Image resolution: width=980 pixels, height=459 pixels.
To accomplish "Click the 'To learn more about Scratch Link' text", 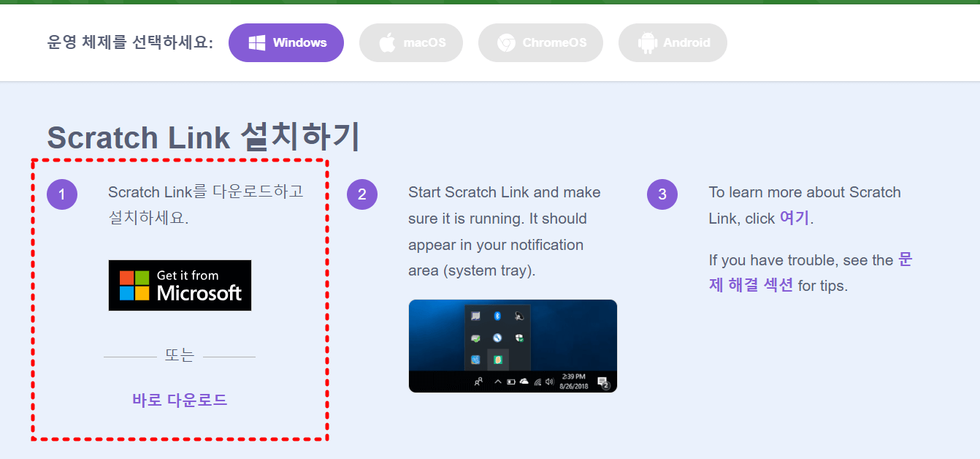I will point(805,205).
